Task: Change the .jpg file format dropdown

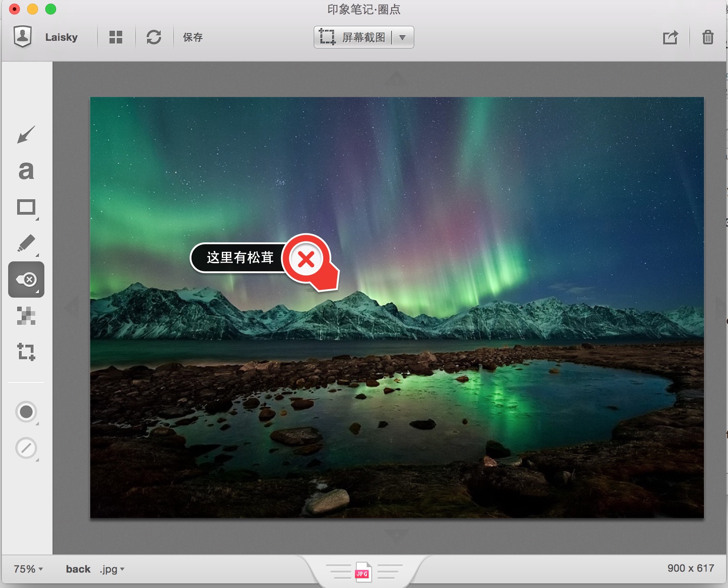Action: click(x=112, y=569)
